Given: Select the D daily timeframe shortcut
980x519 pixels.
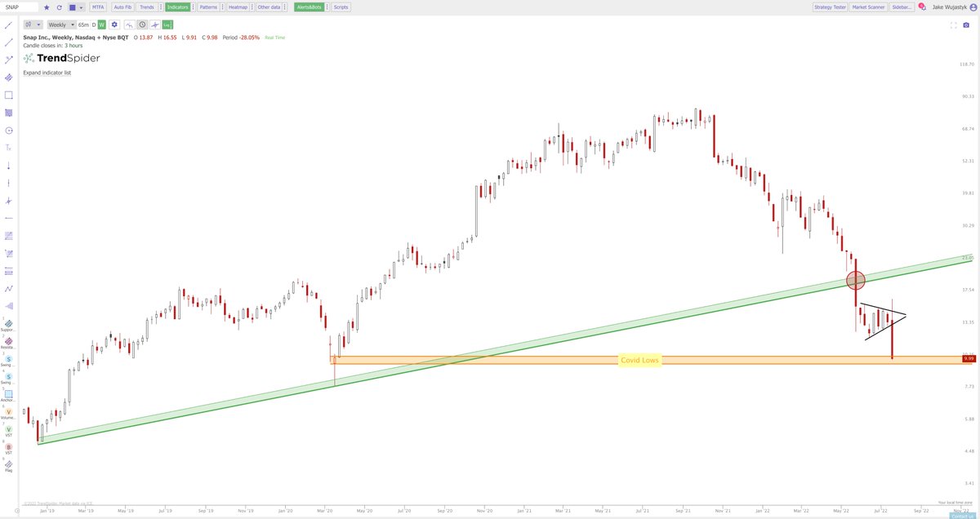Looking at the screenshot, I should [x=94, y=24].
